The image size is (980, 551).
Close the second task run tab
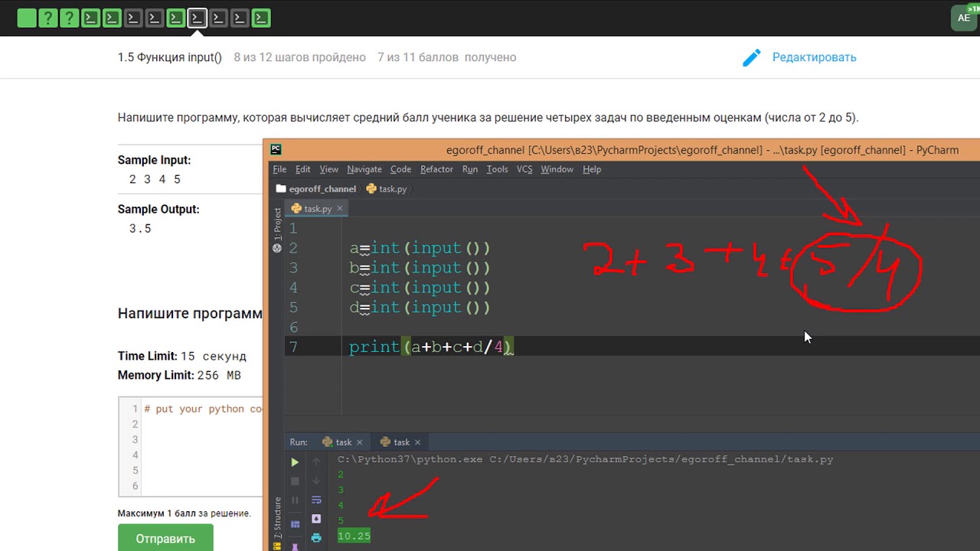(418, 442)
